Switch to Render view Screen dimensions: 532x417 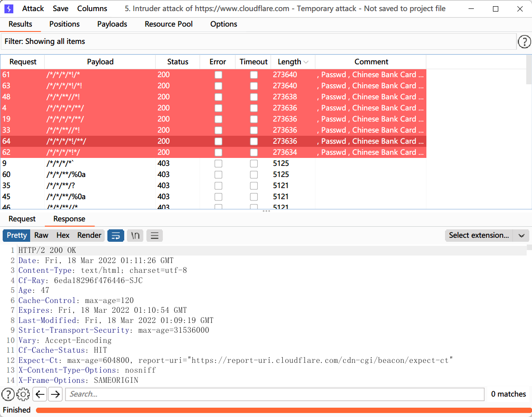pos(89,236)
